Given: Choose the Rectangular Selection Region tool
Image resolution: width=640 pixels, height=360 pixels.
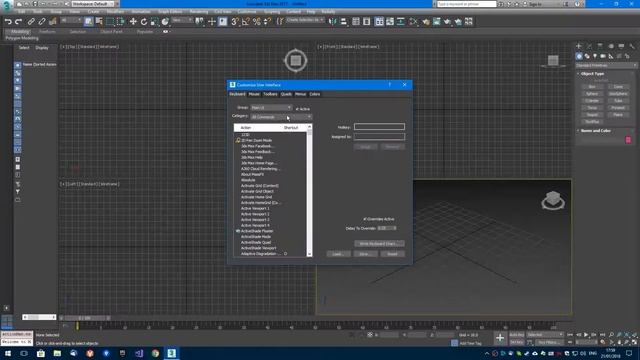Looking at the screenshot, I should pos(110,22).
